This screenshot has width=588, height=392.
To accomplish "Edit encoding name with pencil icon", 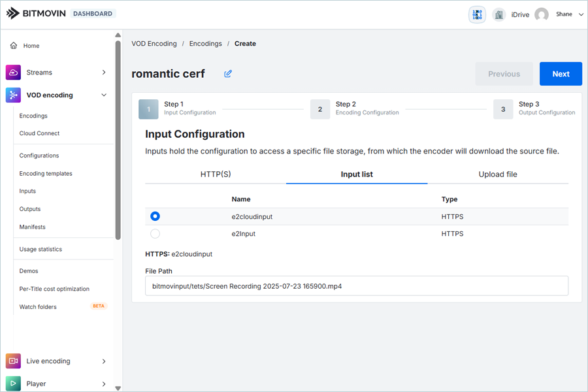I will 228,74.
